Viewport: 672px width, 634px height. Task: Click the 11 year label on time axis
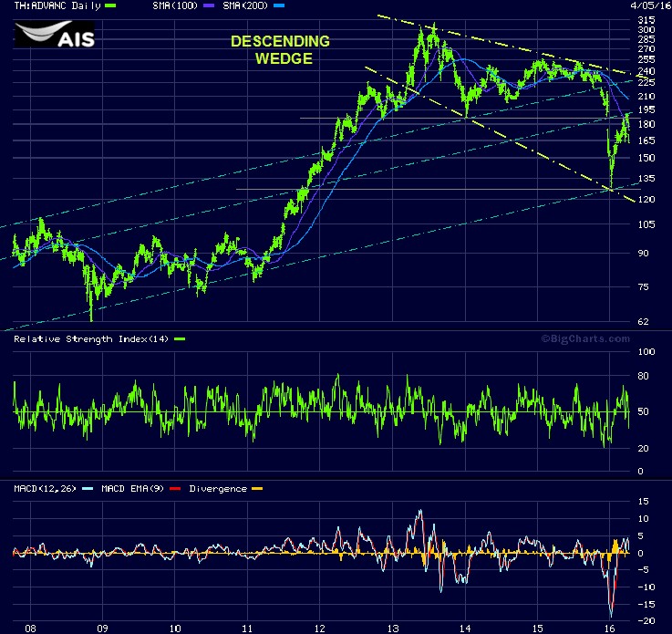pos(247,629)
